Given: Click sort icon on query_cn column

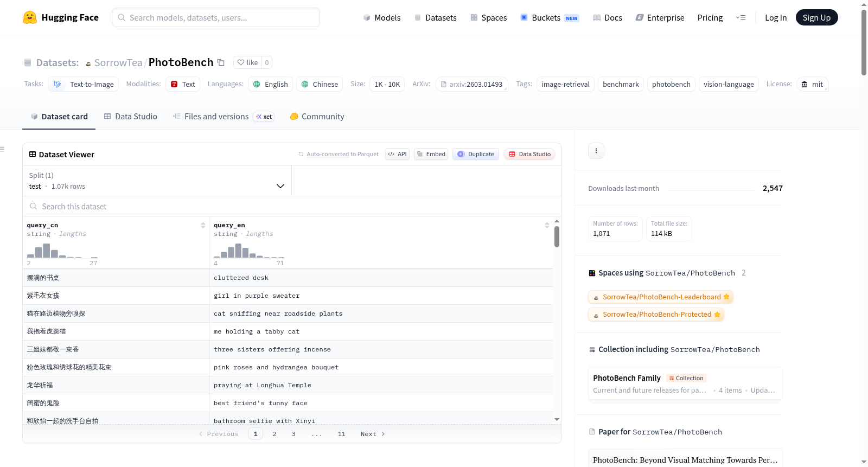Looking at the screenshot, I should tap(203, 225).
